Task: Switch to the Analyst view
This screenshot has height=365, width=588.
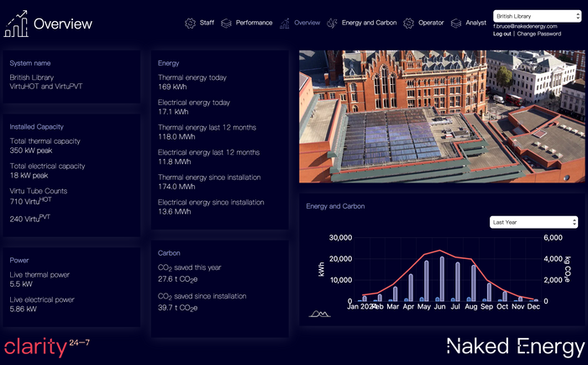Action: click(476, 23)
